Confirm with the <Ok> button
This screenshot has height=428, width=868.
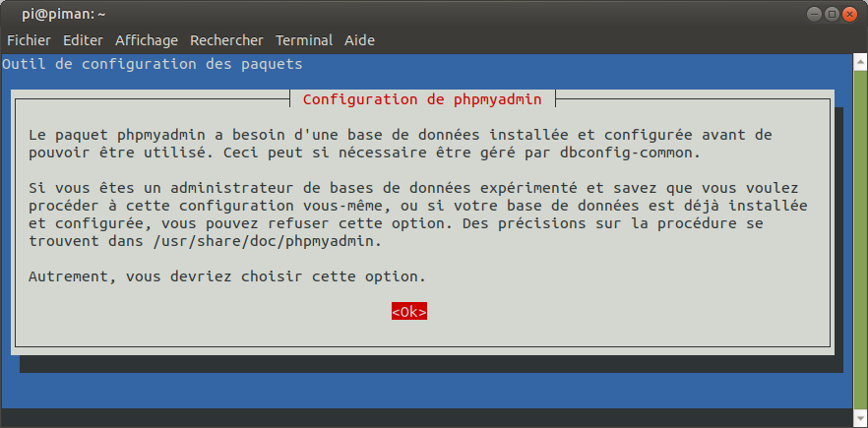409,312
